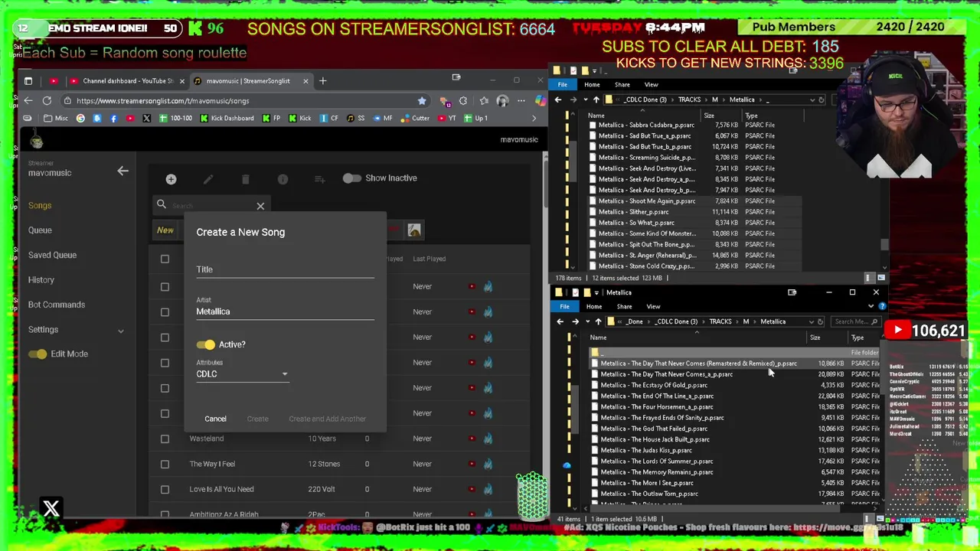Click the delete trash icon in song toolbar

click(245, 179)
